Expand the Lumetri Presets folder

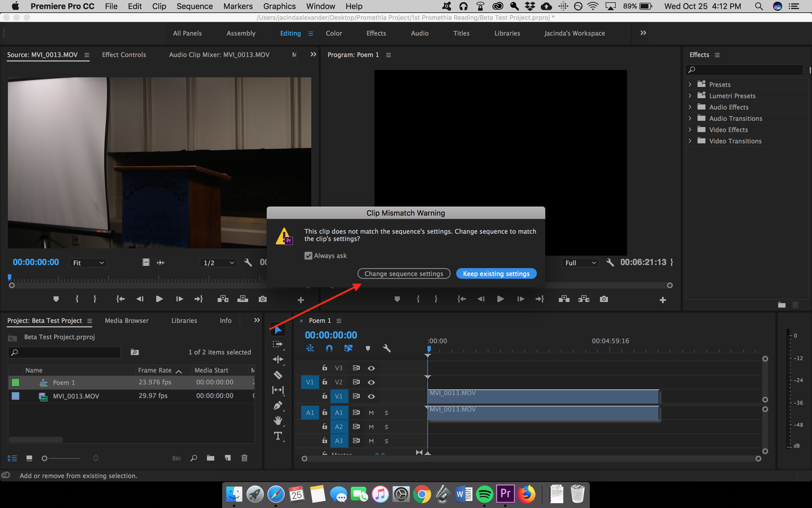(690, 96)
